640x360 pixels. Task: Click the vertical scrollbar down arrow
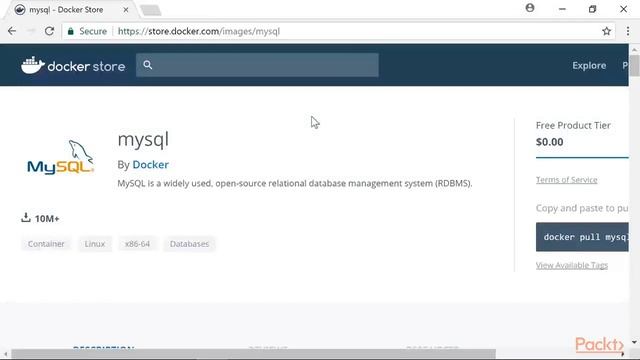point(634,342)
